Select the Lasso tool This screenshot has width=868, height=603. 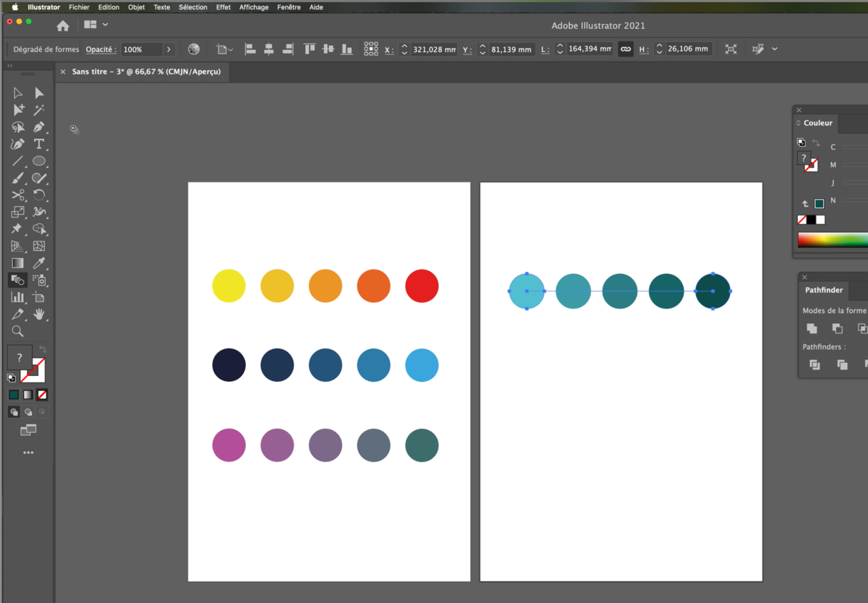coord(18,127)
